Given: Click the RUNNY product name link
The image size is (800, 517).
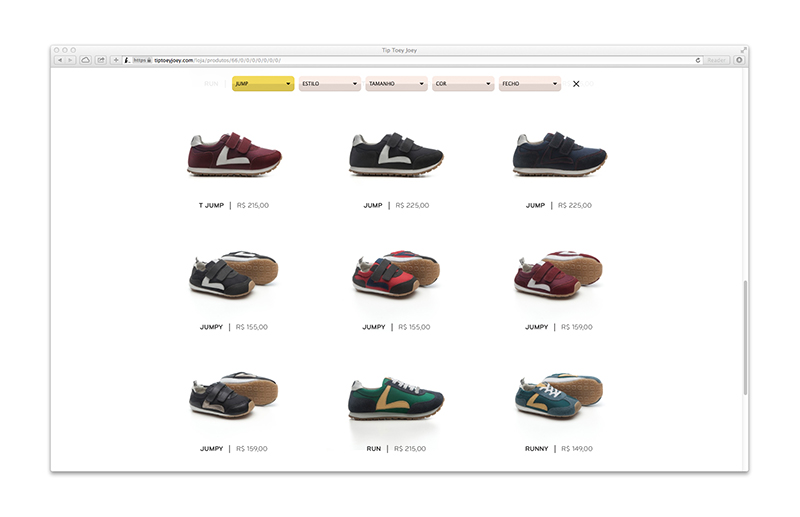Looking at the screenshot, I should (x=536, y=449).
